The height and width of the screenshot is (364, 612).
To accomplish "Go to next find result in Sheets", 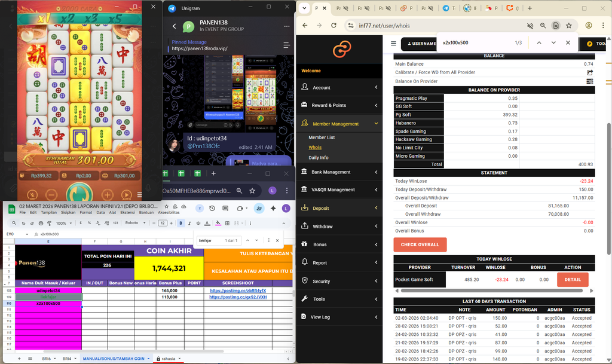I will pyautogui.click(x=256, y=240).
